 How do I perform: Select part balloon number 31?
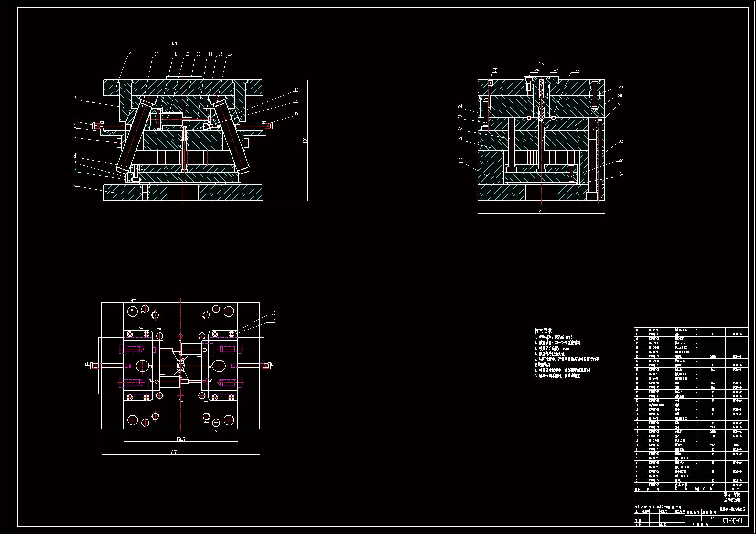click(620, 105)
